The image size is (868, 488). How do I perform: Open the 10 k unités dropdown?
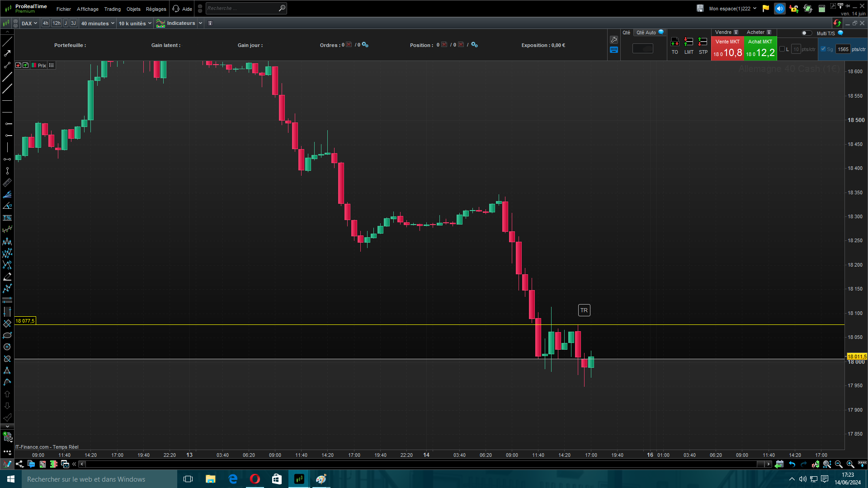pos(135,23)
